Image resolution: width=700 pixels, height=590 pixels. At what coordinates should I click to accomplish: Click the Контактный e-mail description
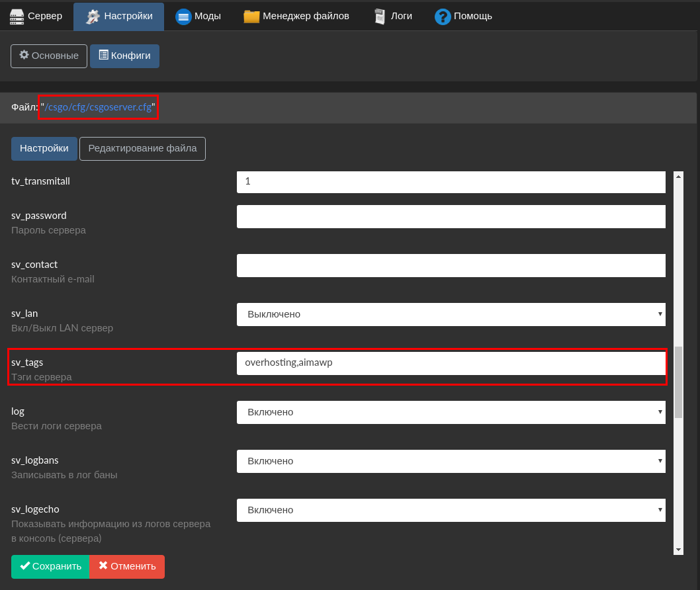(x=53, y=279)
